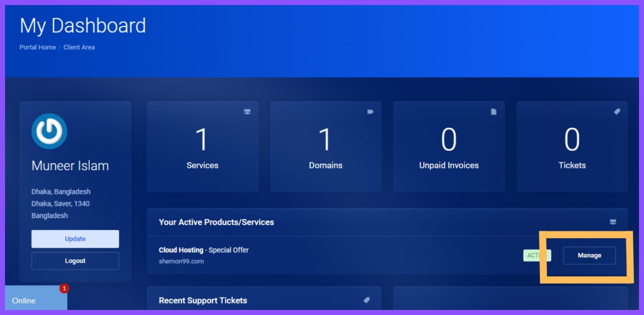Viewport: 644px width, 315px height.
Task: Open the Cloud Hosting - Special Offer entry
Action: (x=204, y=250)
